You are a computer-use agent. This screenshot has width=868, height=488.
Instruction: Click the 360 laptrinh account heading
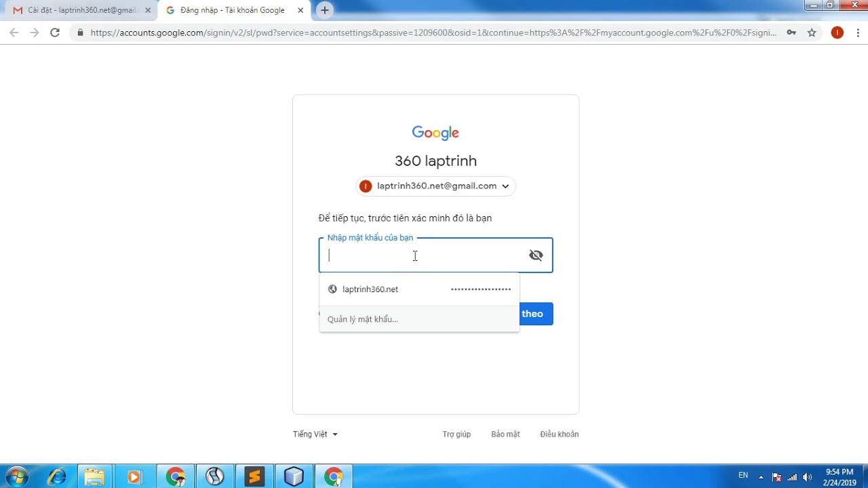pyautogui.click(x=436, y=161)
